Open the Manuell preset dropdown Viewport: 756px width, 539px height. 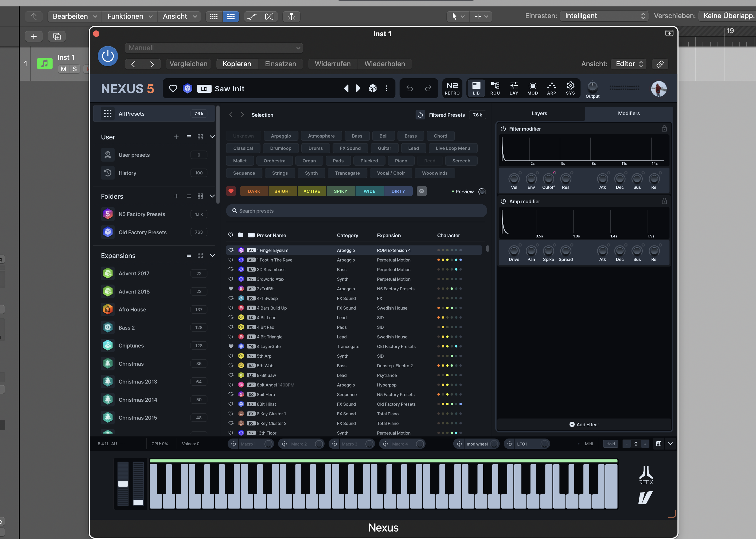click(x=214, y=48)
